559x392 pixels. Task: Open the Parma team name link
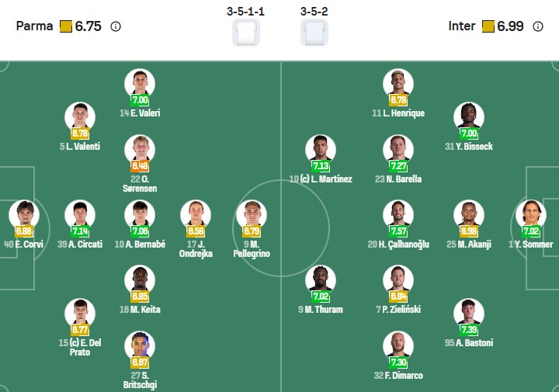[35, 26]
